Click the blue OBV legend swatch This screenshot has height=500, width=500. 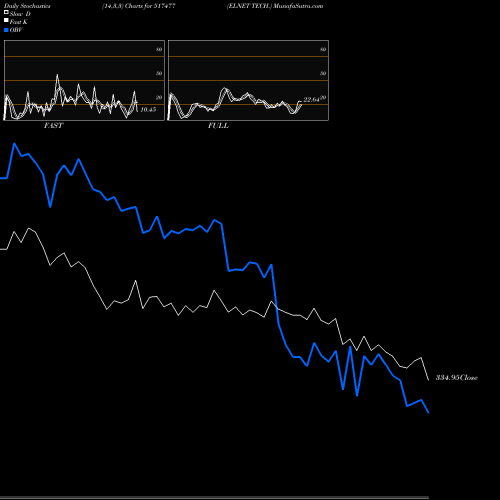6,30
